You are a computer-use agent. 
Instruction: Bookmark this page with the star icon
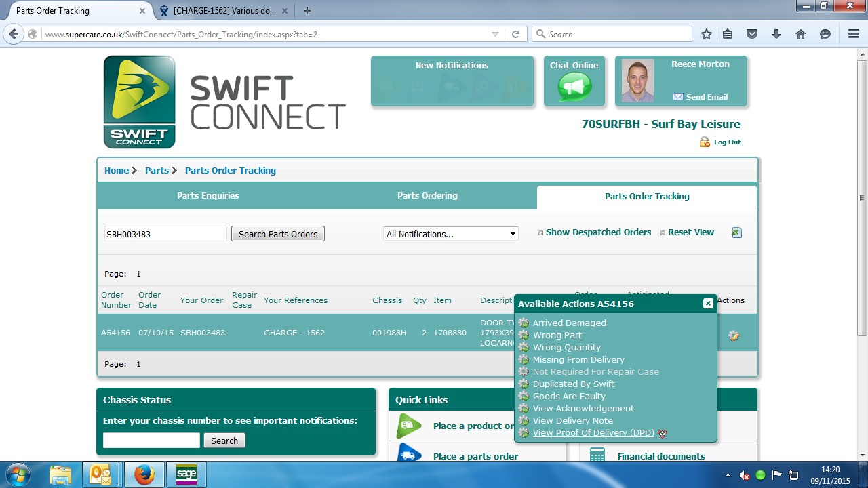coord(707,34)
